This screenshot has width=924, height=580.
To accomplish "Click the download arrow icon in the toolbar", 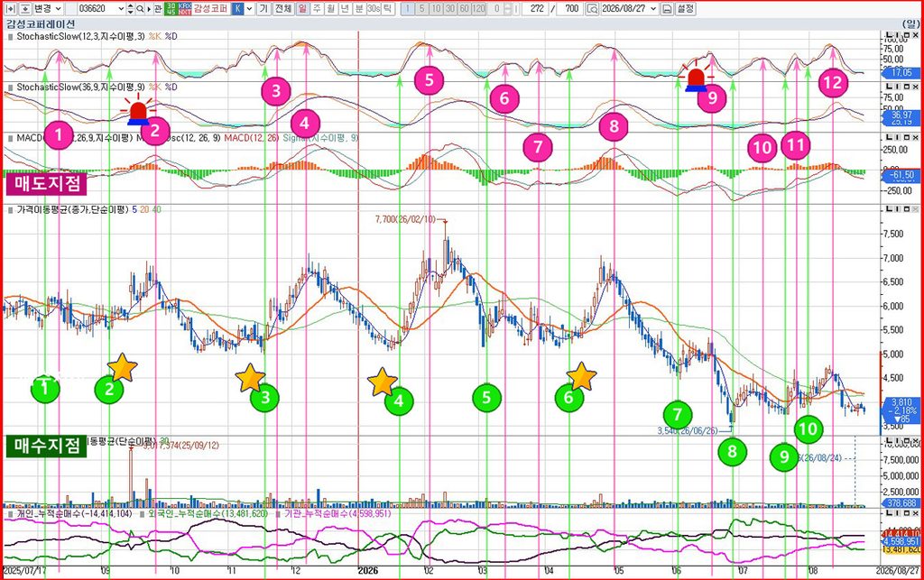I will pyautogui.click(x=25, y=9).
